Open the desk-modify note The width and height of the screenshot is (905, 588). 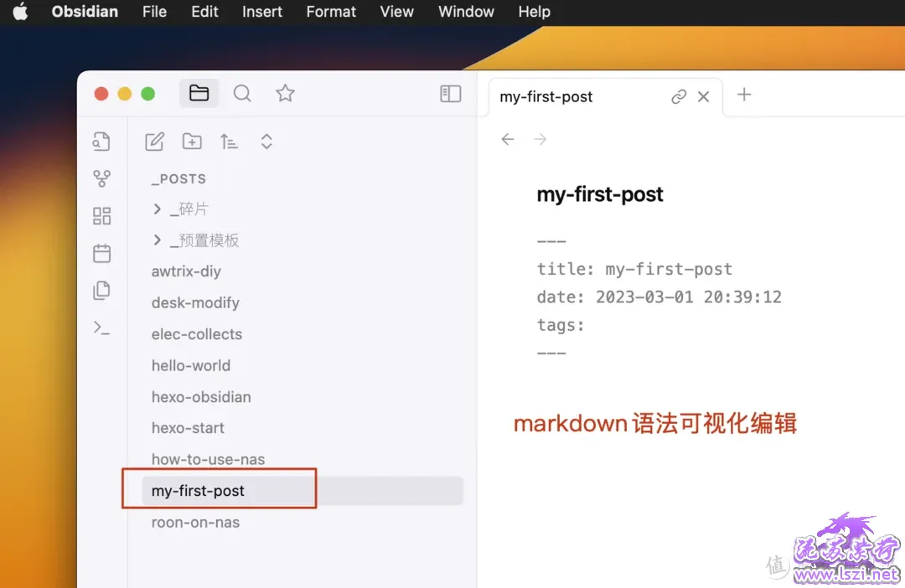pyautogui.click(x=195, y=302)
